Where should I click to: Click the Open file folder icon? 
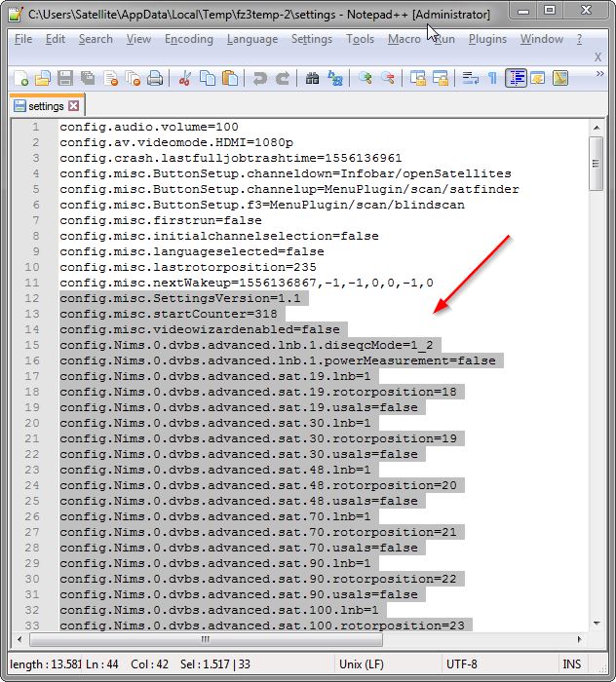point(43,79)
